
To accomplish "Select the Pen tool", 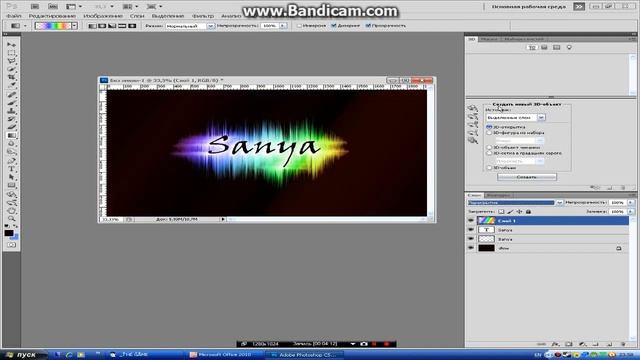I will [11, 160].
